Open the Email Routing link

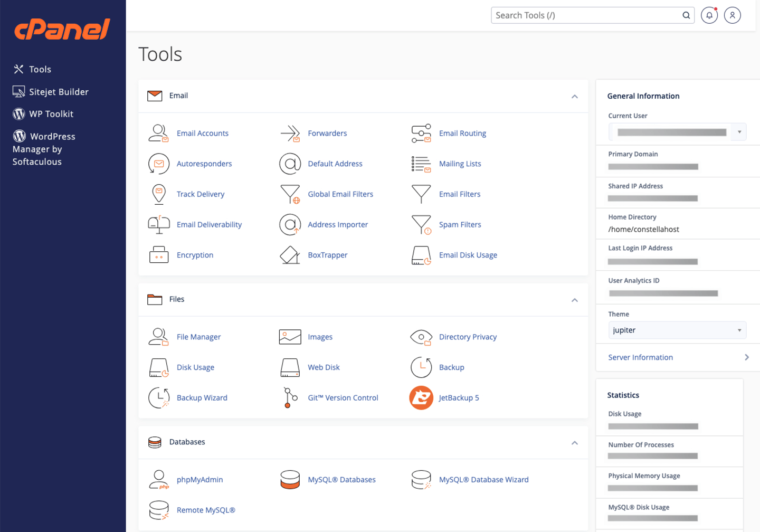click(x=462, y=134)
